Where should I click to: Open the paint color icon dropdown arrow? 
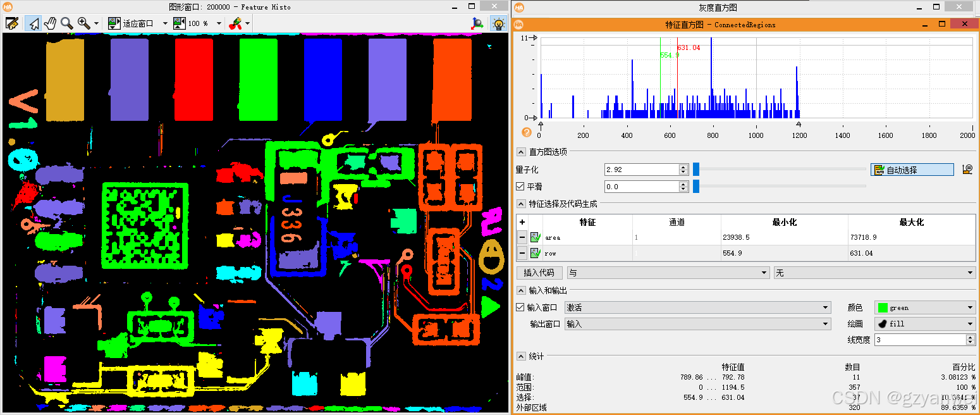(247, 23)
